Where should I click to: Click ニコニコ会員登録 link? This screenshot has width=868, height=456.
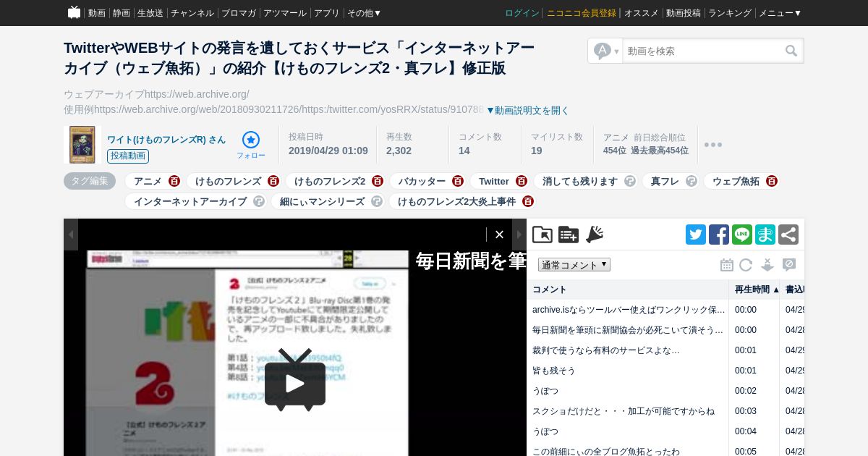tap(582, 13)
